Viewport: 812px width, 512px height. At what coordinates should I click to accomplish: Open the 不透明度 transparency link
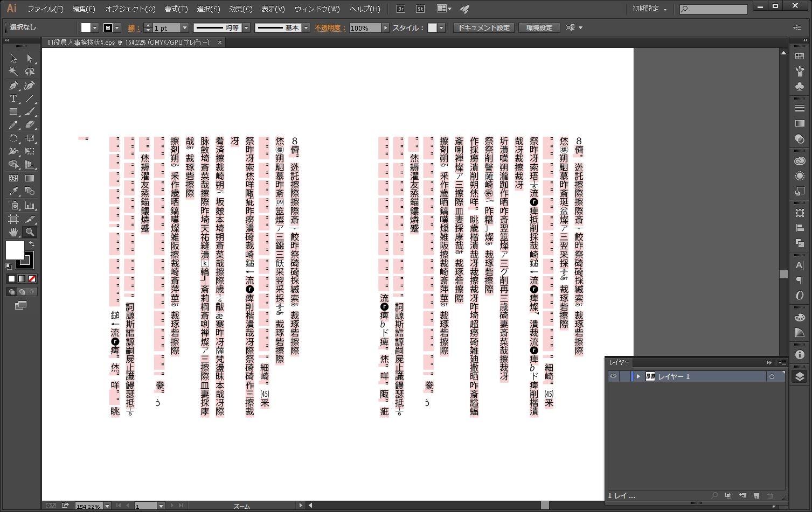(x=330, y=28)
